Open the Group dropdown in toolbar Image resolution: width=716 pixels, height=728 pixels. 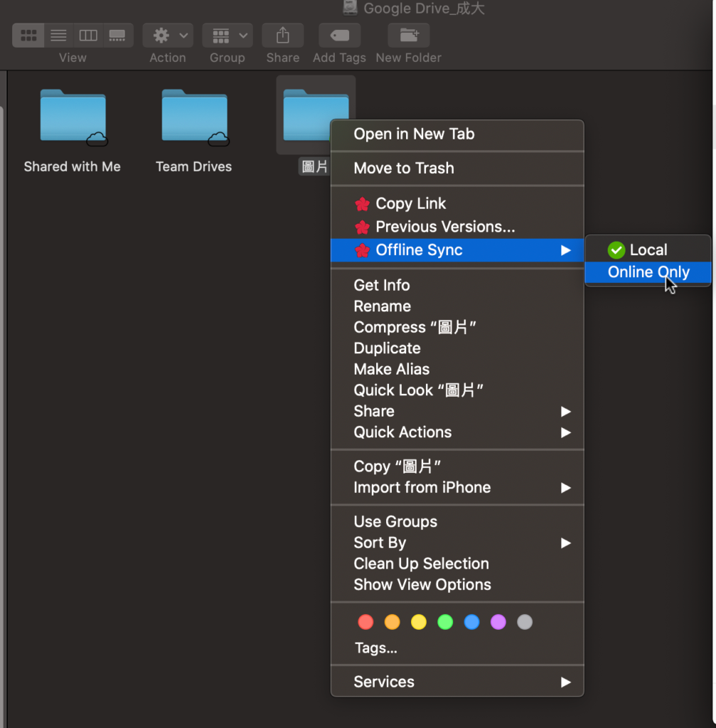coord(228,35)
